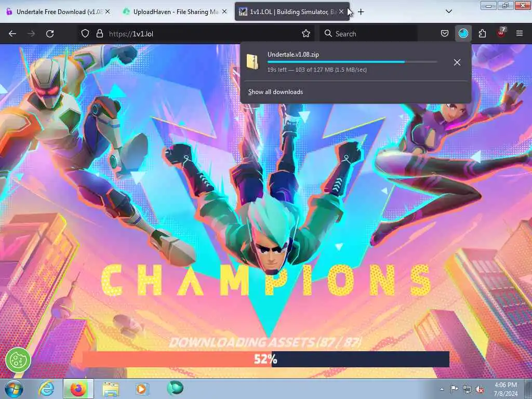Toggle the downloads progress toolbar button
Image resolution: width=532 pixels, height=399 pixels.
463,34
